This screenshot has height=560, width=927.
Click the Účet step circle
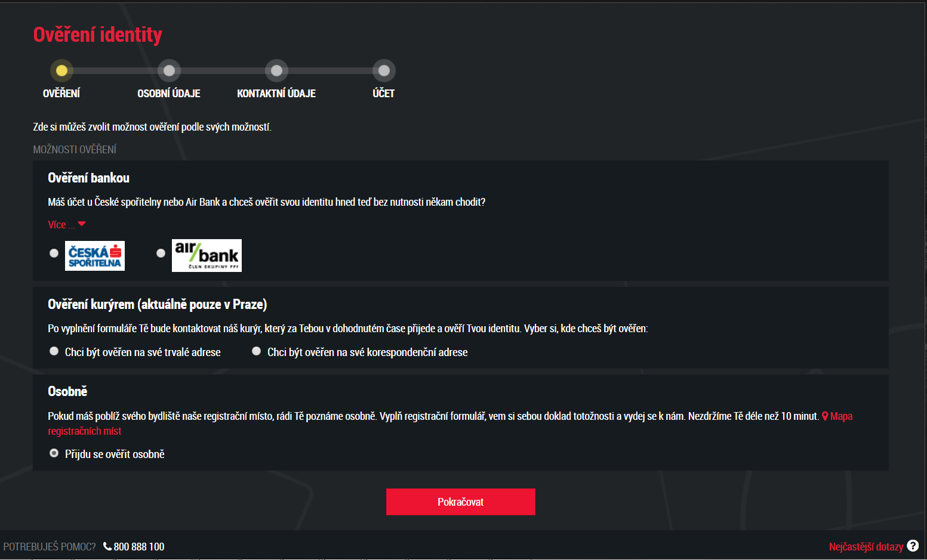point(384,70)
